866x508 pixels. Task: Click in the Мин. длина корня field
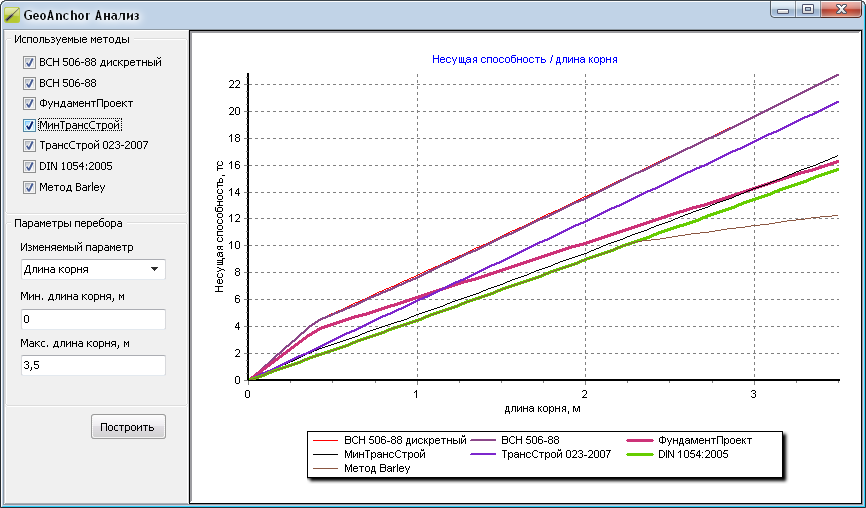point(93,319)
